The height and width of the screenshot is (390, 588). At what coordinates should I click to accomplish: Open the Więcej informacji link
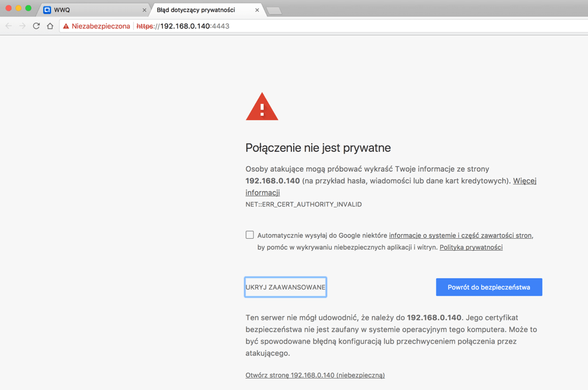click(524, 181)
